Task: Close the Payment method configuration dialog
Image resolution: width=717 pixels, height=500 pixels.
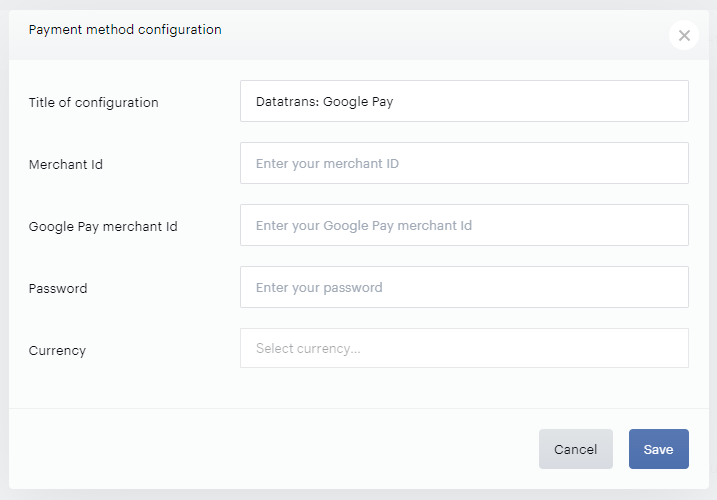Action: (684, 35)
